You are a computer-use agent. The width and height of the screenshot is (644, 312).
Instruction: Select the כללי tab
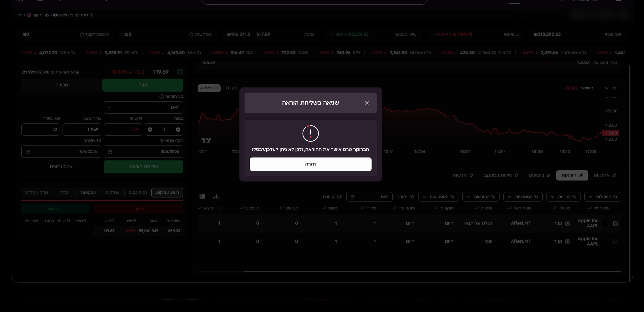[x=64, y=192]
